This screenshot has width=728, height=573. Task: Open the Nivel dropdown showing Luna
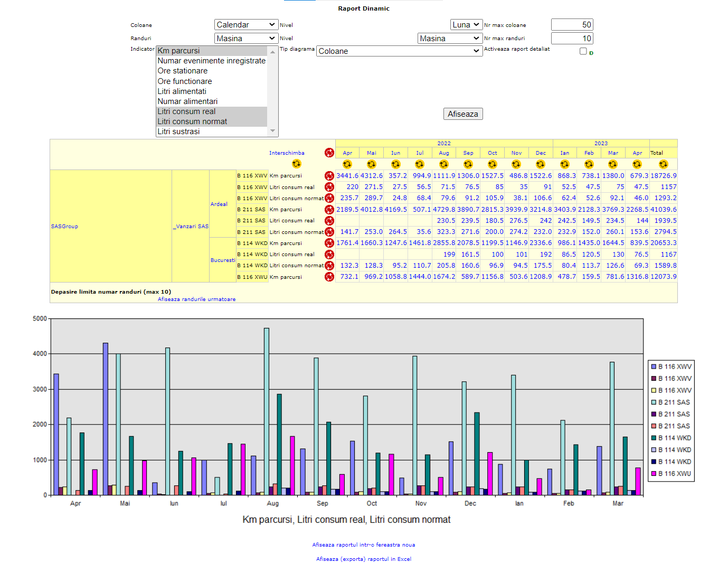(466, 25)
